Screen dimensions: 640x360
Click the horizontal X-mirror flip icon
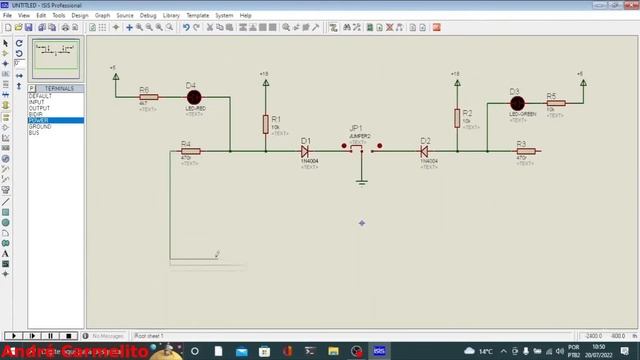(19, 76)
